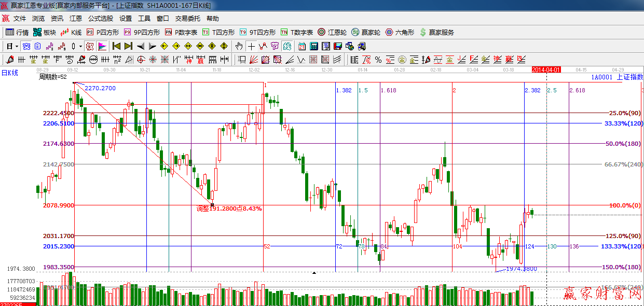Viewport: 644px width, 306px height.
Task: Select the hand pan tool in toolbar
Action: (239, 46)
